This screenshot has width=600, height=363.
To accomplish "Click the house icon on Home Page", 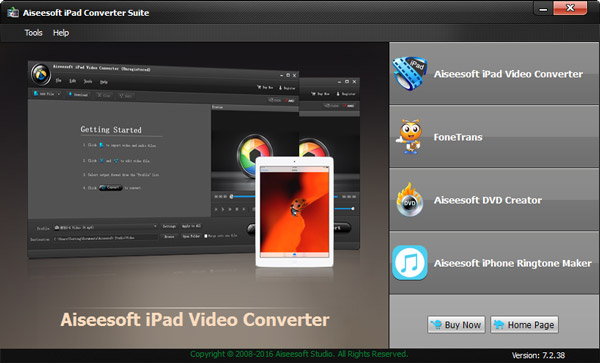I will [499, 325].
